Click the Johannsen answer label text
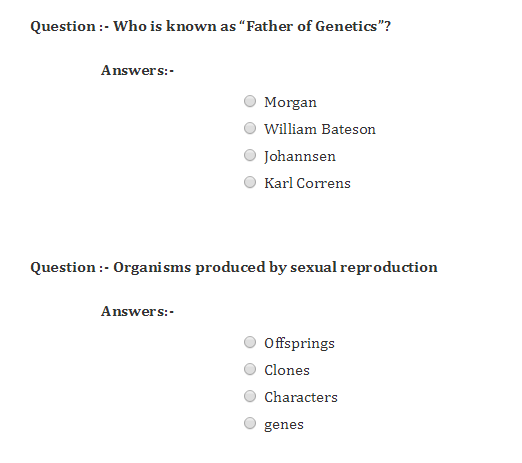The width and height of the screenshot is (522, 463). 300,157
